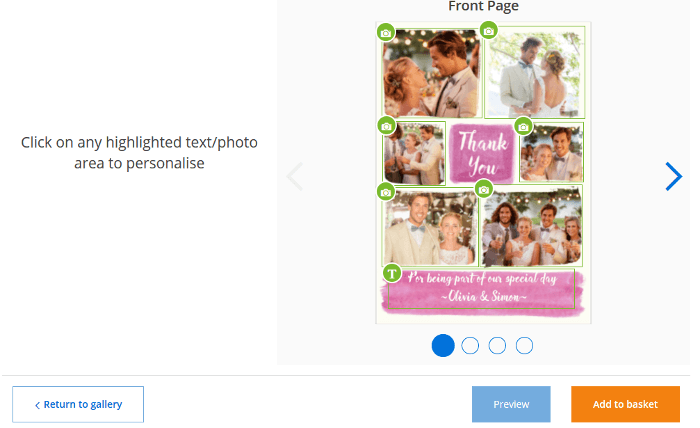Click camera icon on bottom-left photo
This screenshot has width=700, height=428.
(386, 192)
